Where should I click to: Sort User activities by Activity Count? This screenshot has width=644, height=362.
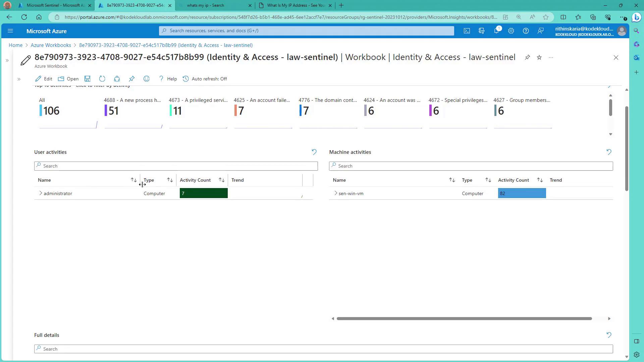pos(221,180)
